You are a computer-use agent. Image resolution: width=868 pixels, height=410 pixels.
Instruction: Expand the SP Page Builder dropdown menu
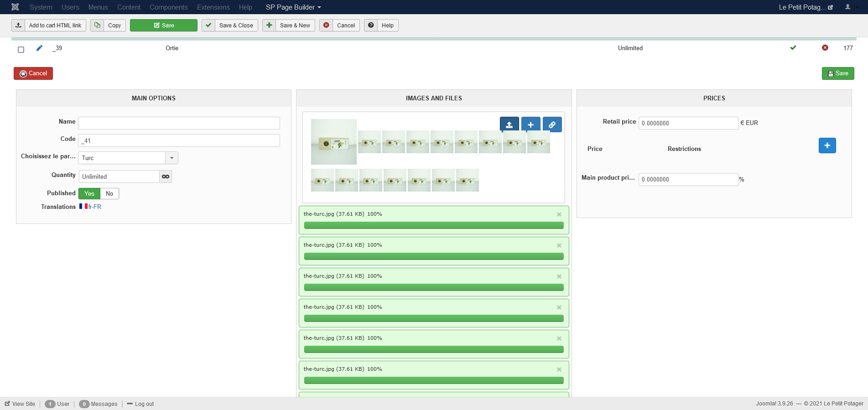tap(293, 7)
